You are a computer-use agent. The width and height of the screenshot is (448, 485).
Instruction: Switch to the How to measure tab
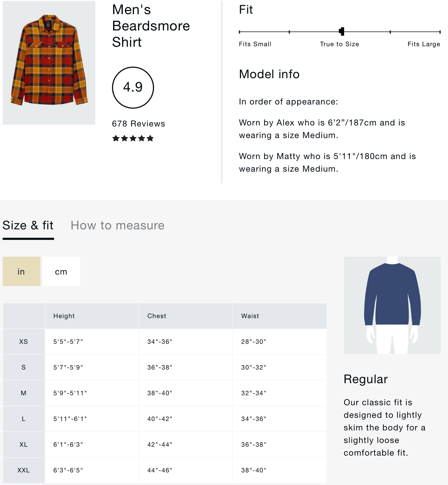click(x=117, y=225)
